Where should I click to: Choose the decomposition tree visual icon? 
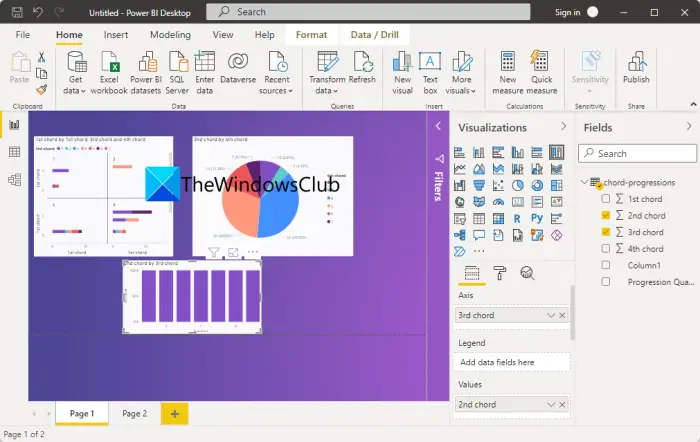(459, 235)
